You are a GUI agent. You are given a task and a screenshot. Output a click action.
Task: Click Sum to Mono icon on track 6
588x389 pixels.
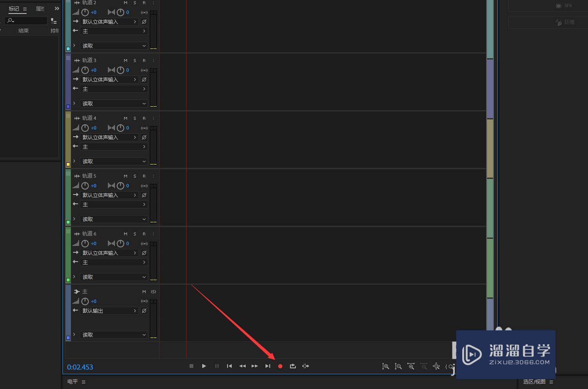click(144, 243)
